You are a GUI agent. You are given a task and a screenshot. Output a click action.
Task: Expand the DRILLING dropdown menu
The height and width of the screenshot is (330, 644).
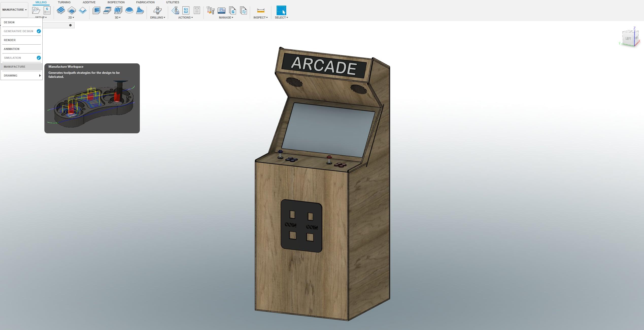[158, 17]
